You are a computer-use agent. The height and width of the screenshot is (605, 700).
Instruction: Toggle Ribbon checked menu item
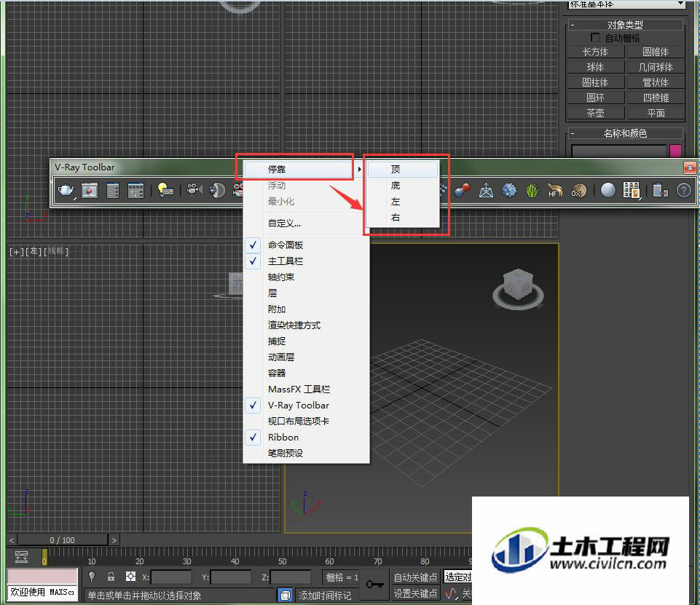click(306, 438)
